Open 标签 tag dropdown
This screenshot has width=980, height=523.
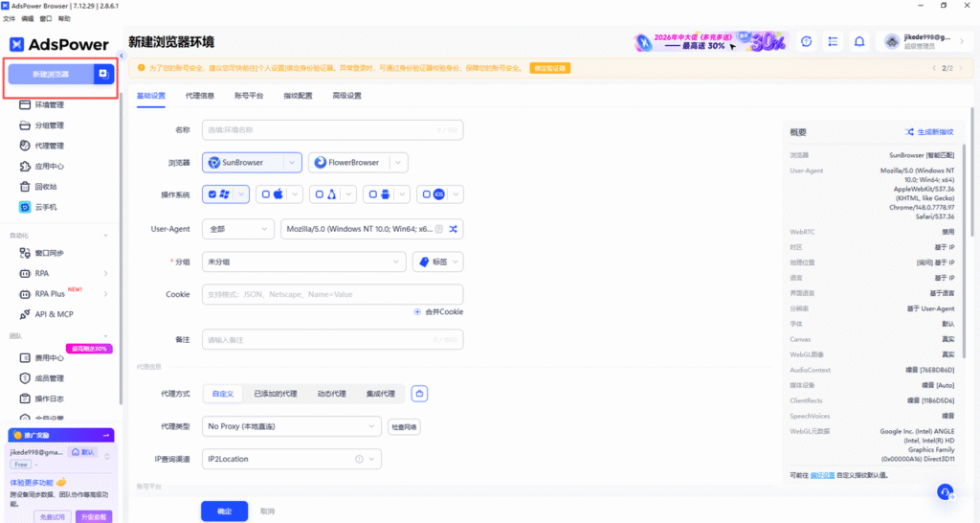point(438,261)
